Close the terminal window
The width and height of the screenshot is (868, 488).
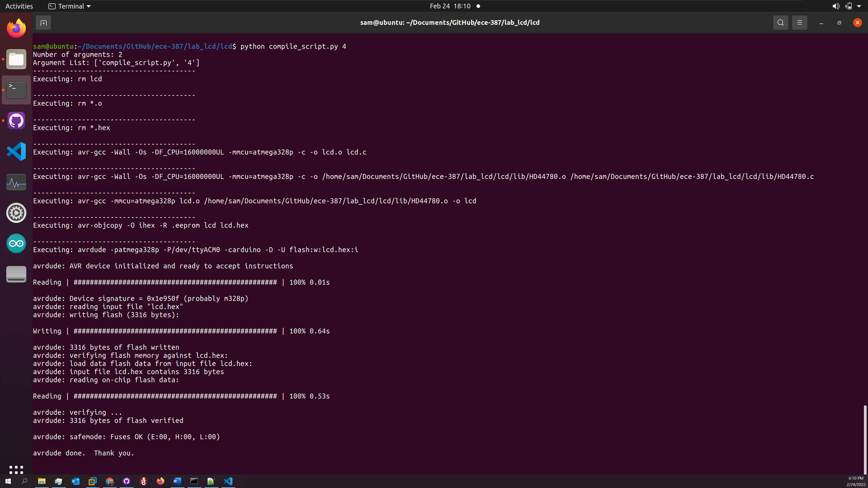click(x=857, y=23)
